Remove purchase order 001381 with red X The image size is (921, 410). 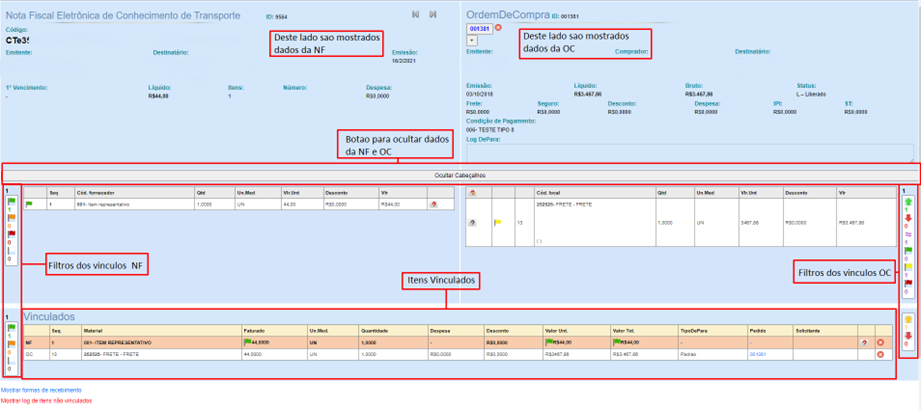tap(499, 28)
